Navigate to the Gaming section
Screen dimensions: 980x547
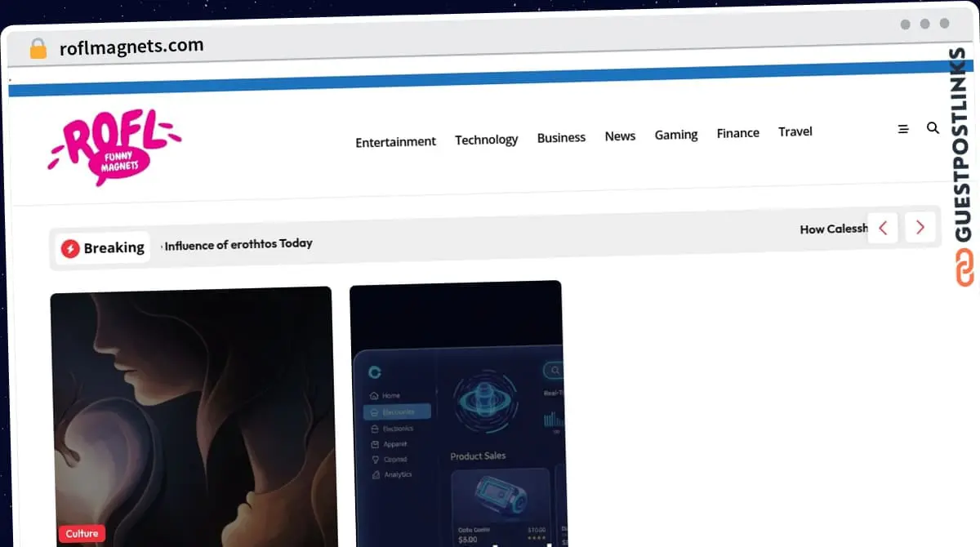pyautogui.click(x=676, y=135)
